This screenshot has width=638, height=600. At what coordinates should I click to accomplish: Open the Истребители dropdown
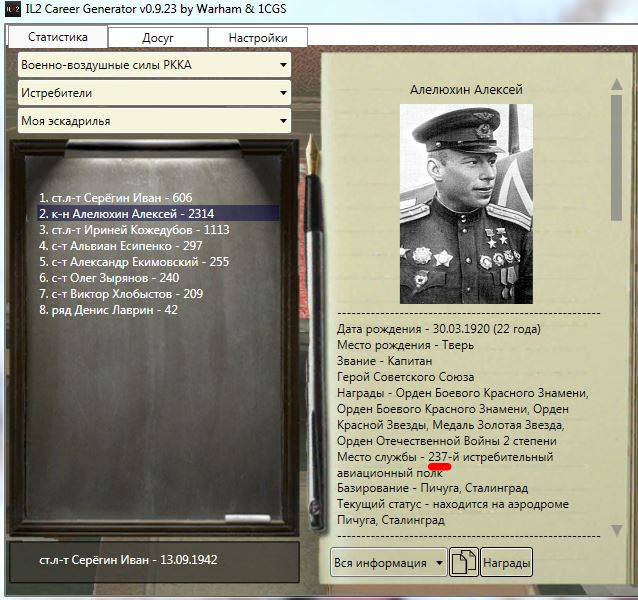point(154,93)
